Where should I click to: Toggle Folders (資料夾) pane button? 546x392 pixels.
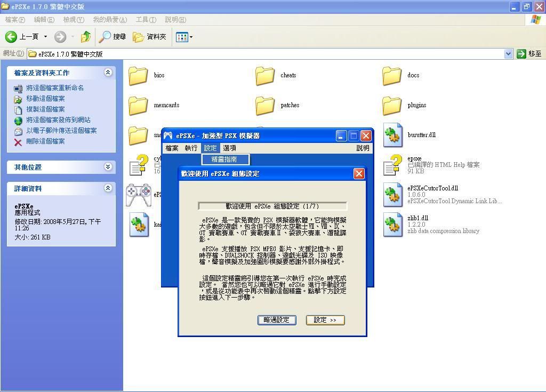tap(149, 37)
